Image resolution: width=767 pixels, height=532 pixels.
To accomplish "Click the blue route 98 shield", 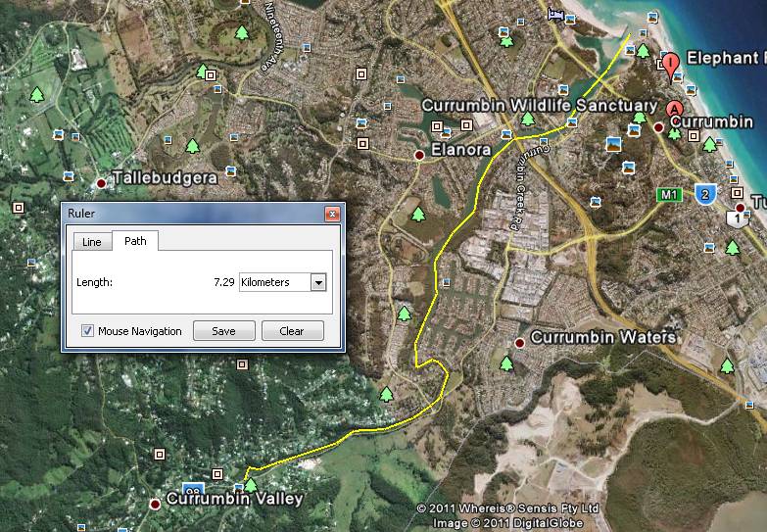I will pos(193,489).
